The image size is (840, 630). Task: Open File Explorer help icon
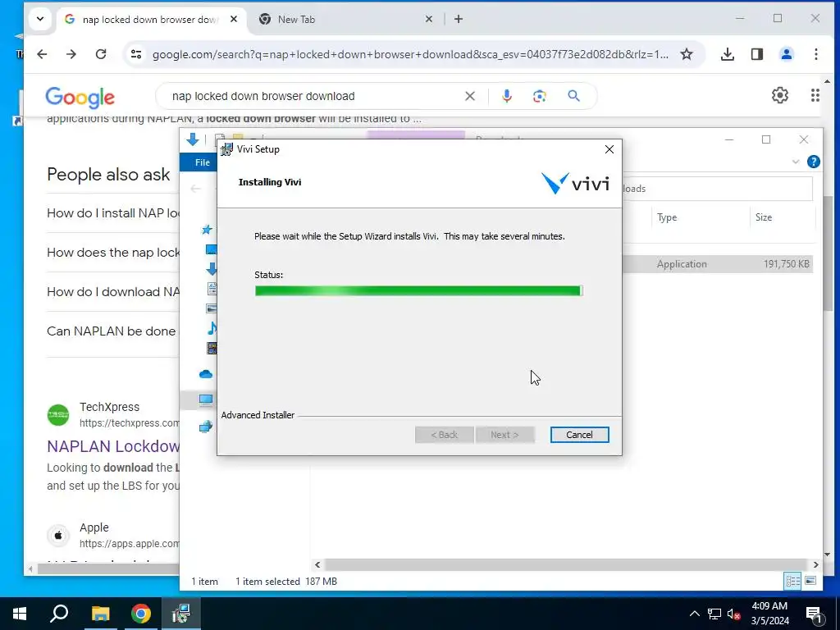pos(813,162)
